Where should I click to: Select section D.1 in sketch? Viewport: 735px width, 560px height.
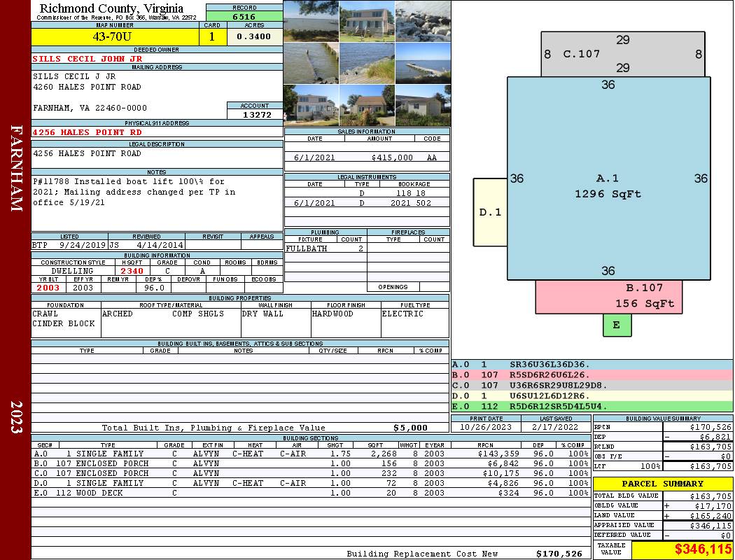click(490, 212)
